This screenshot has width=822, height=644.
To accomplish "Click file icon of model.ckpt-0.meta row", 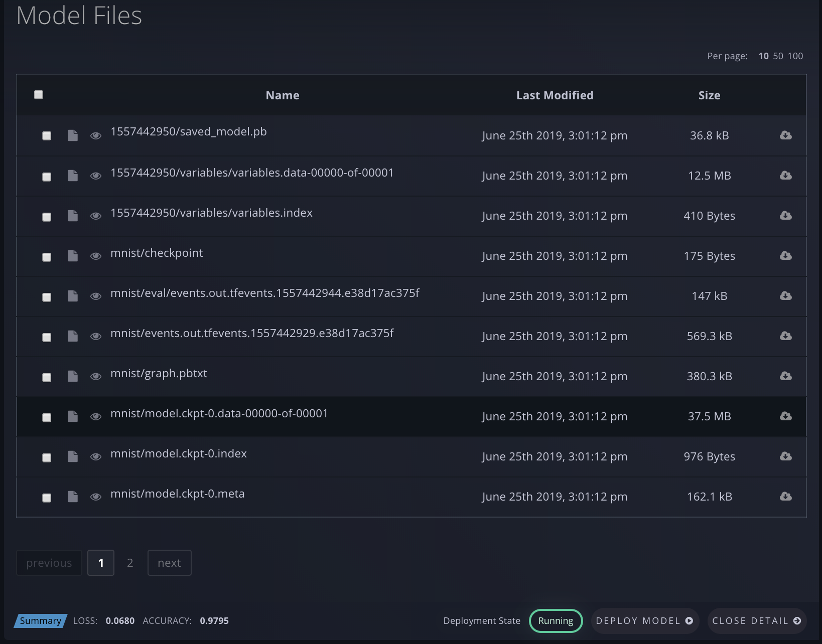I will [73, 497].
